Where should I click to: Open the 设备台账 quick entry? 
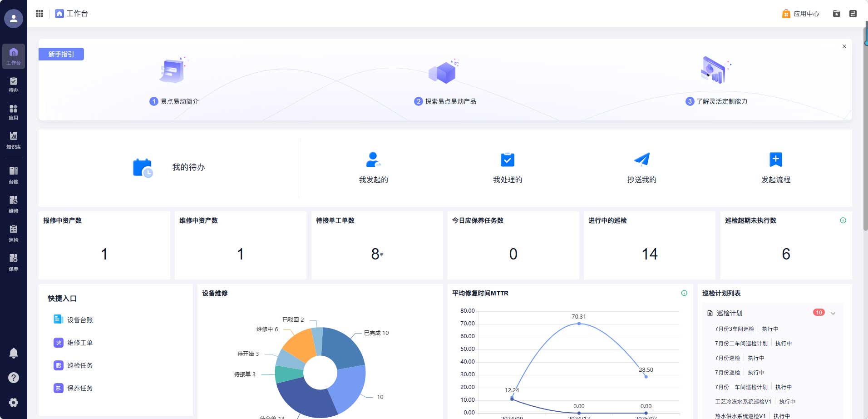click(79, 320)
